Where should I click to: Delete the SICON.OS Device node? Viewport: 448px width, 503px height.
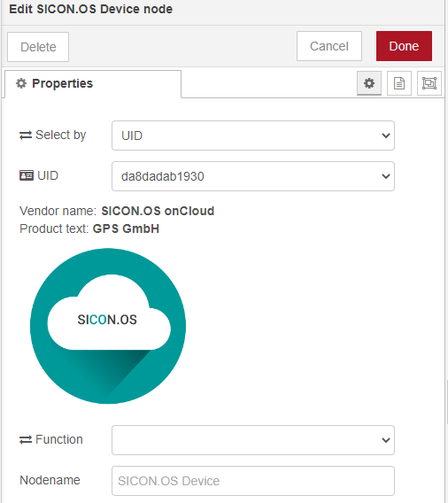(x=38, y=47)
